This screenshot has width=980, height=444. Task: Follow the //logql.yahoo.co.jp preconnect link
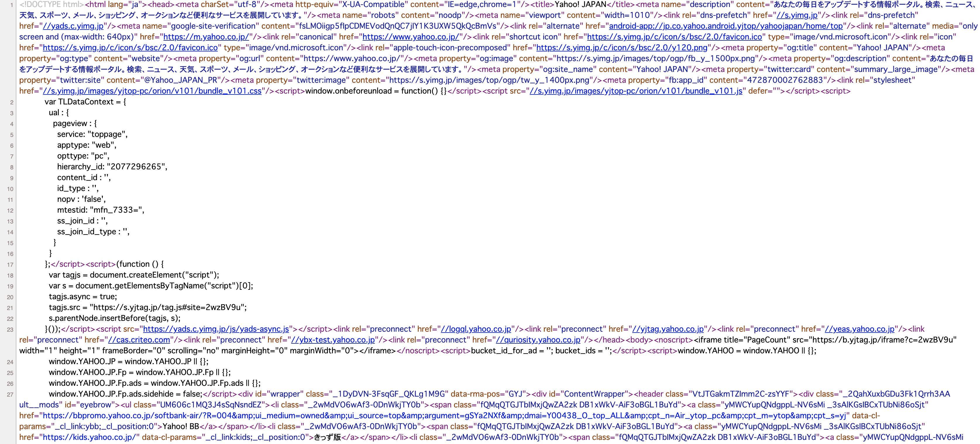(x=476, y=329)
